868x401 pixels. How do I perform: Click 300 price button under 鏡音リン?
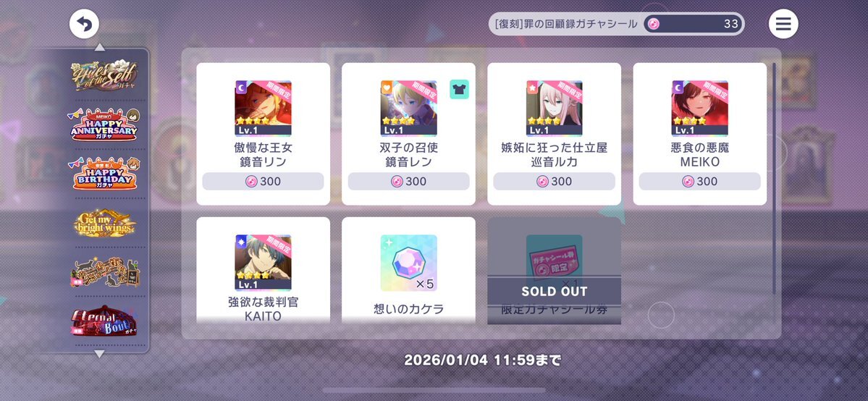tap(263, 181)
